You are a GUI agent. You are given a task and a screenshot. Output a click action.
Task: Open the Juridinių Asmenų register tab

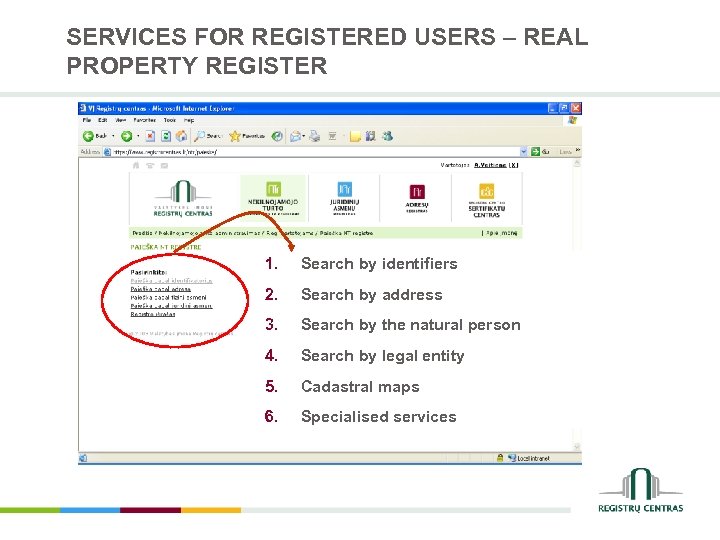pyautogui.click(x=344, y=198)
